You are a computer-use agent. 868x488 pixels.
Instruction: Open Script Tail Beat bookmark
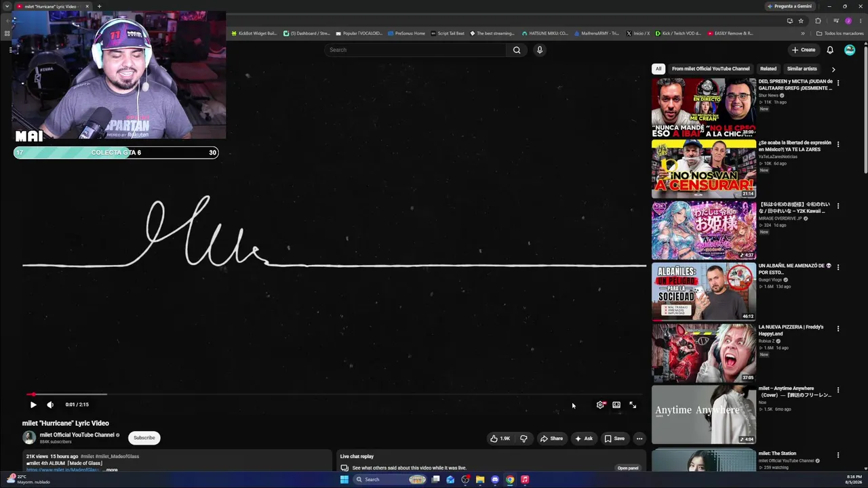pos(448,33)
